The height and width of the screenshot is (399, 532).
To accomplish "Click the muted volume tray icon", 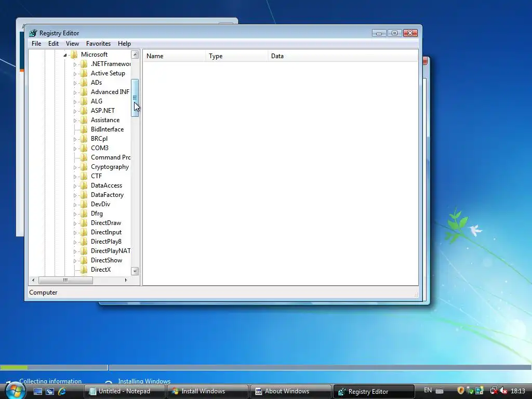I will (503, 391).
